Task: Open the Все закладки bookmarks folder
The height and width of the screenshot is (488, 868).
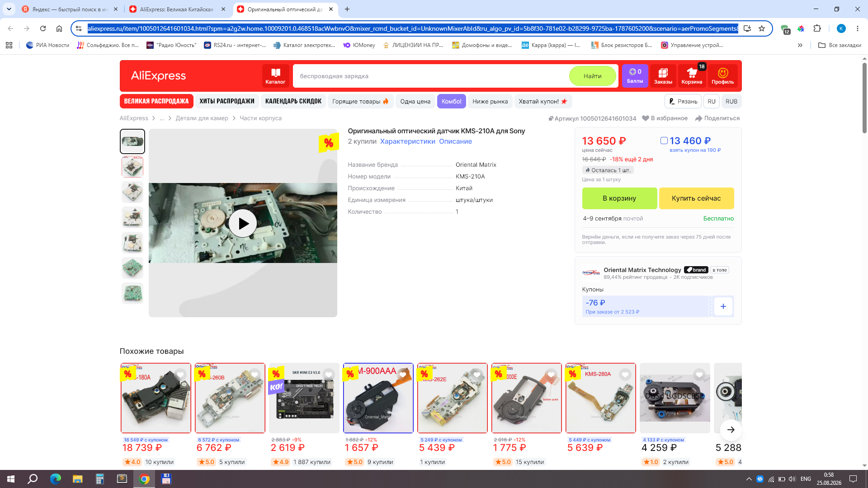Action: [x=840, y=45]
